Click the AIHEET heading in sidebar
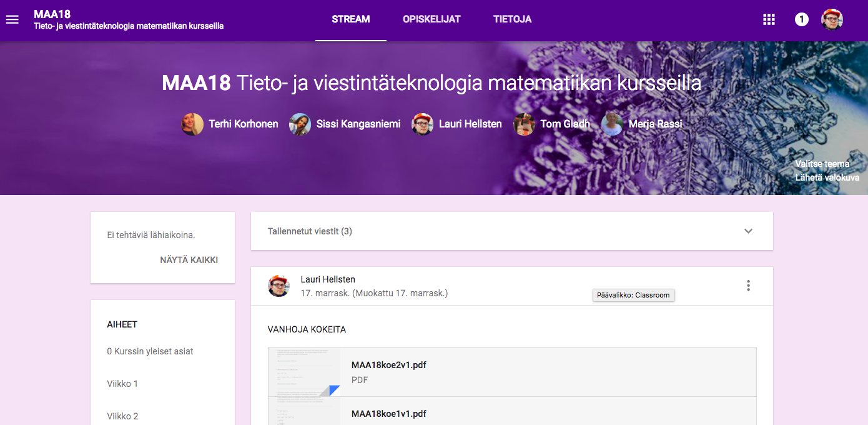Screen dimensions: 868x425 (x=122, y=324)
